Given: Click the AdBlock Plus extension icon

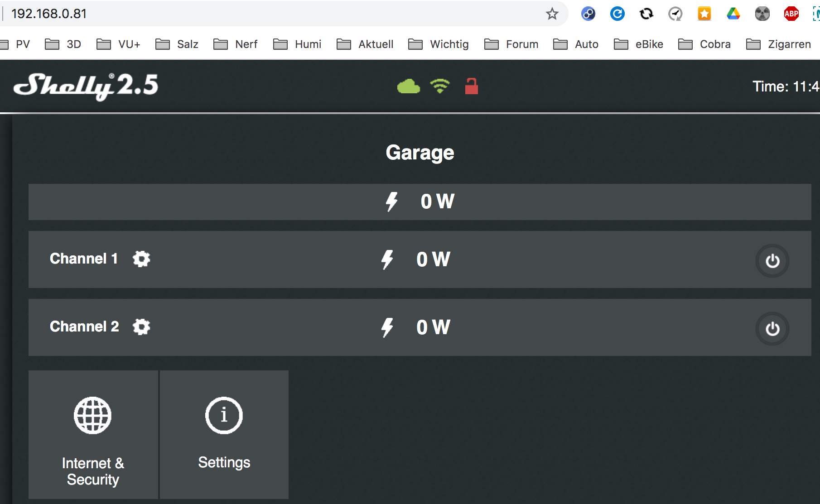Looking at the screenshot, I should [x=791, y=14].
